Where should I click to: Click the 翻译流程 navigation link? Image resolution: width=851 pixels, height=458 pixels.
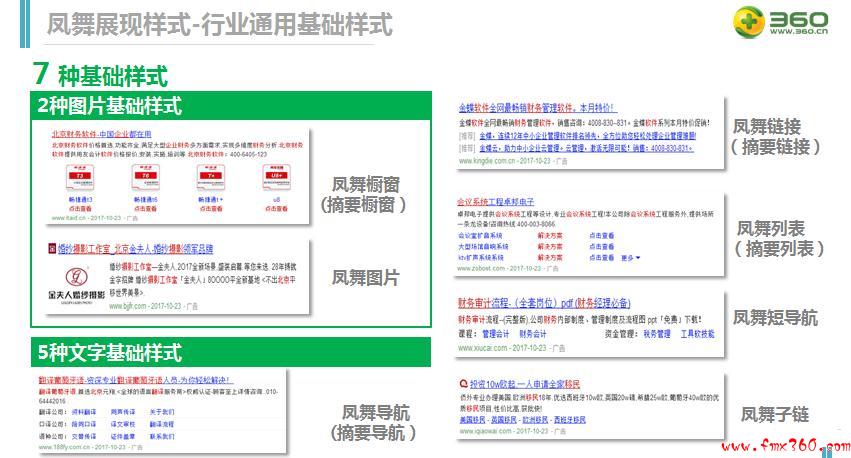[x=162, y=424]
